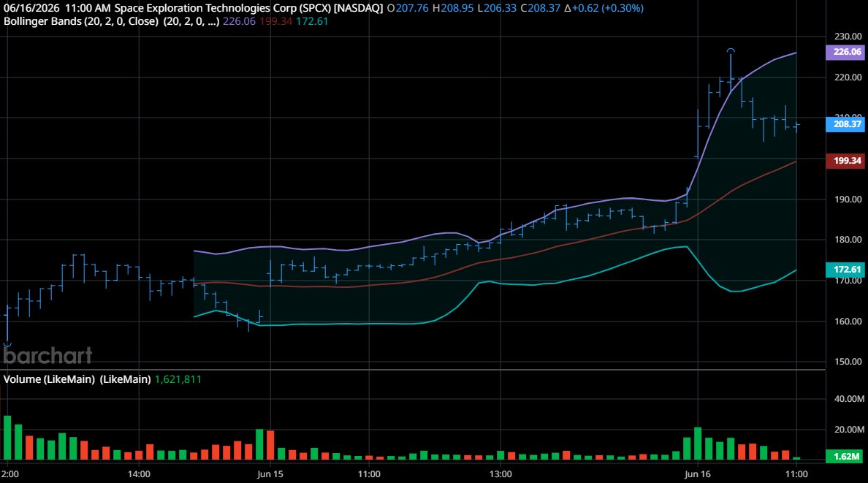Viewport: 868px width, 483px height.
Task: Click the 150.00 price axis label
Action: click(x=848, y=362)
